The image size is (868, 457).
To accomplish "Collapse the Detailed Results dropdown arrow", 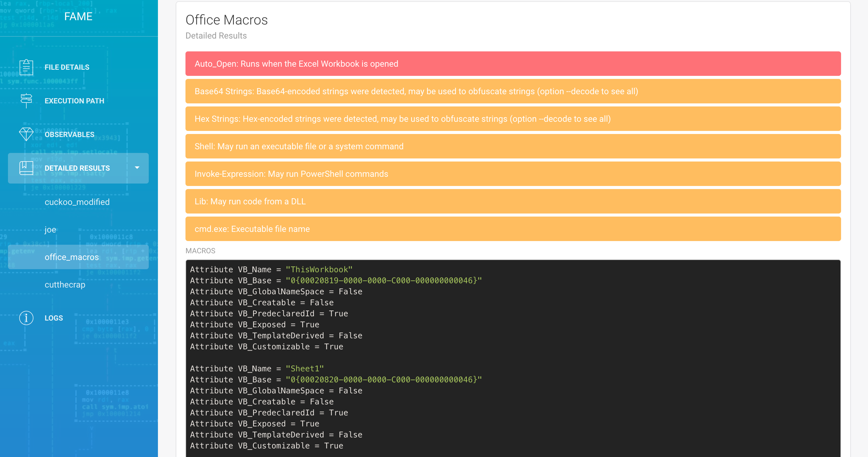I will (x=137, y=168).
